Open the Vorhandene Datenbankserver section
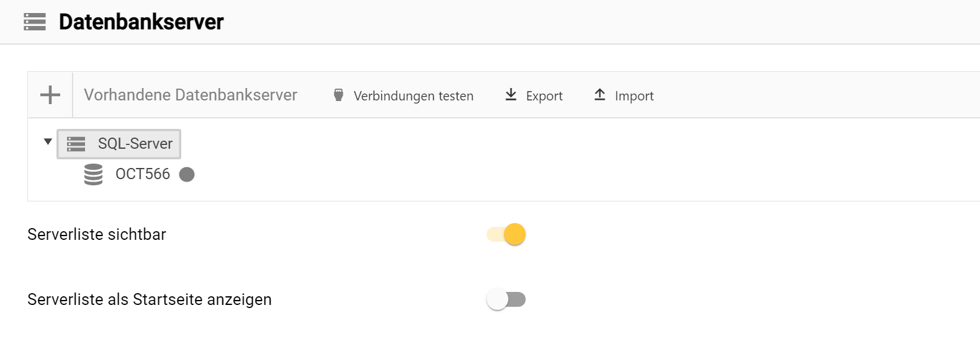Image resolution: width=980 pixels, height=357 pixels. 191,94
